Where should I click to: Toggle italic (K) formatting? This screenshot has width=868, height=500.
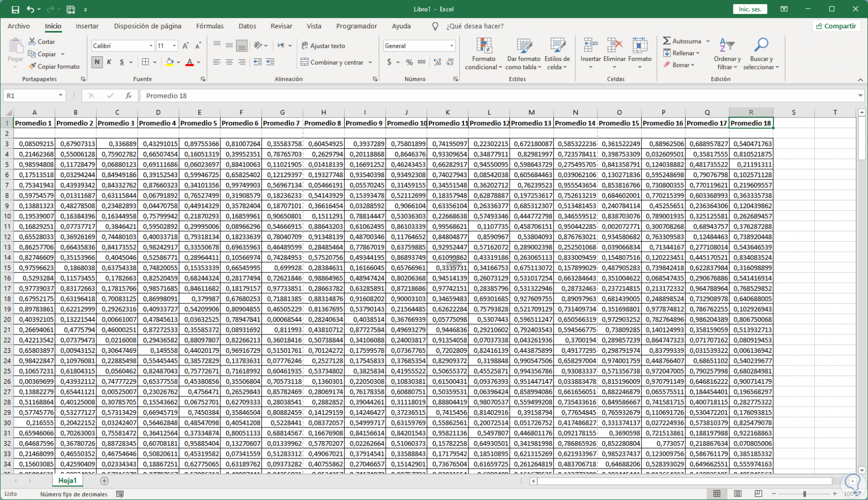pos(109,62)
